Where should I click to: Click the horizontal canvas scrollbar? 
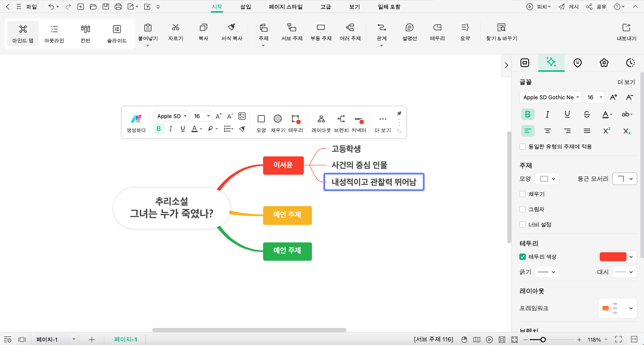pyautogui.click(x=249, y=330)
